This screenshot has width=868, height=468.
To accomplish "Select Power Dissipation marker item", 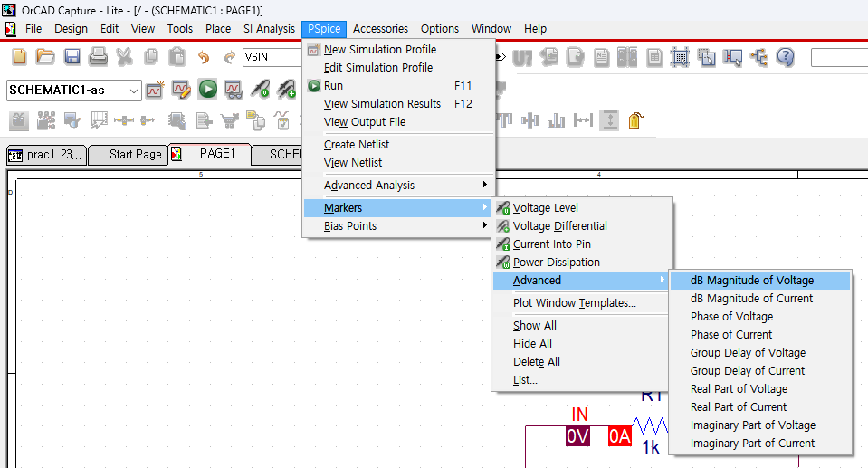I will 582,263.
